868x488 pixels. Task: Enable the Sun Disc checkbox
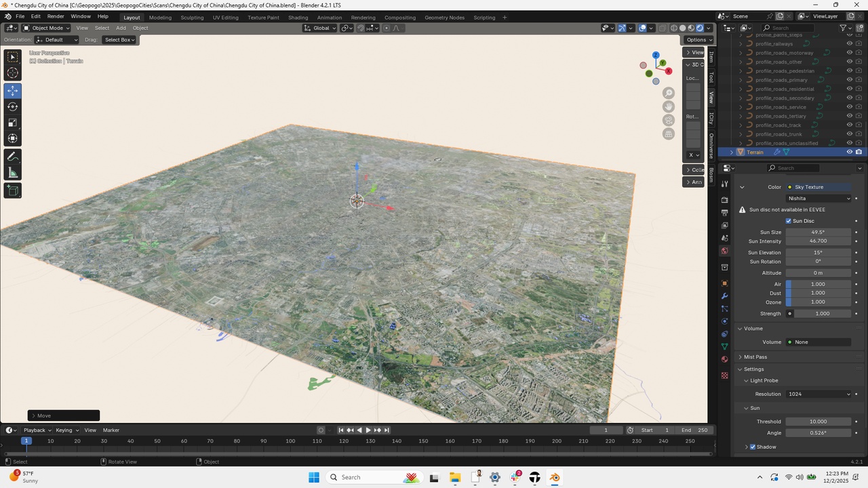coord(789,221)
